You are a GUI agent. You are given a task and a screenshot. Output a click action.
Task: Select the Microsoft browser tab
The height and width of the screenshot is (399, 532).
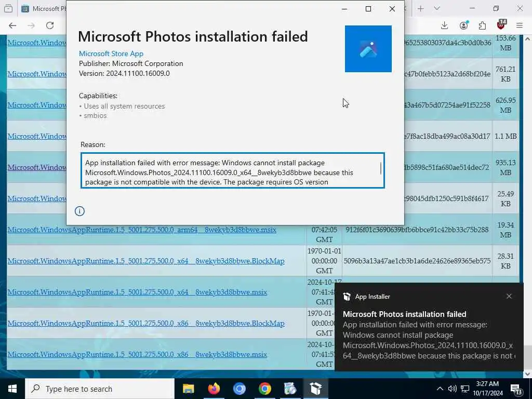[x=43, y=9]
